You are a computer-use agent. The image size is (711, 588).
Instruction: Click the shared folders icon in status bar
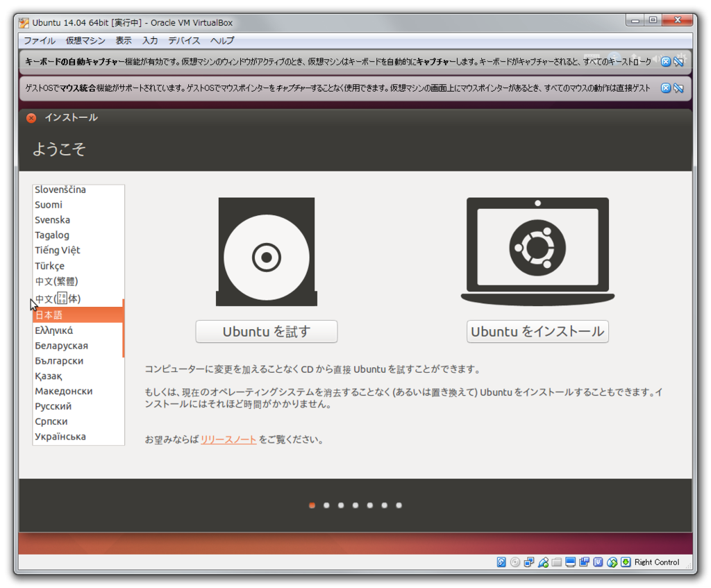pyautogui.click(x=557, y=562)
